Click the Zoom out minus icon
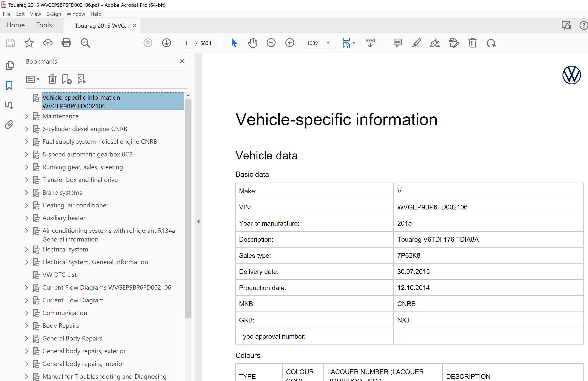This screenshot has height=381, width=588. point(271,43)
